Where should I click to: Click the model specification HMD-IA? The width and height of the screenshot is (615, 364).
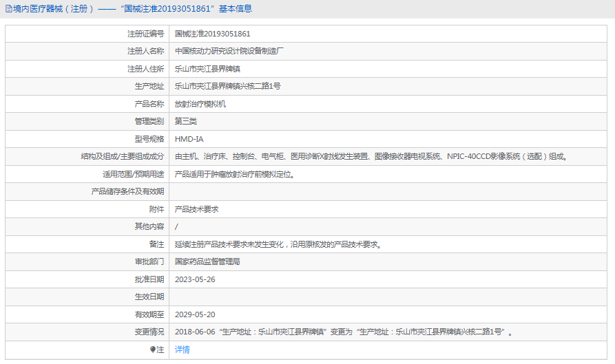(189, 139)
